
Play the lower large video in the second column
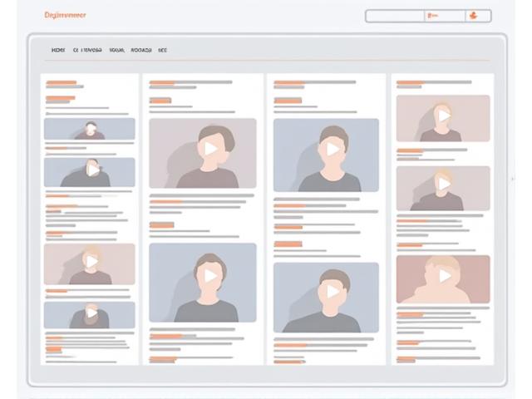tap(210, 276)
